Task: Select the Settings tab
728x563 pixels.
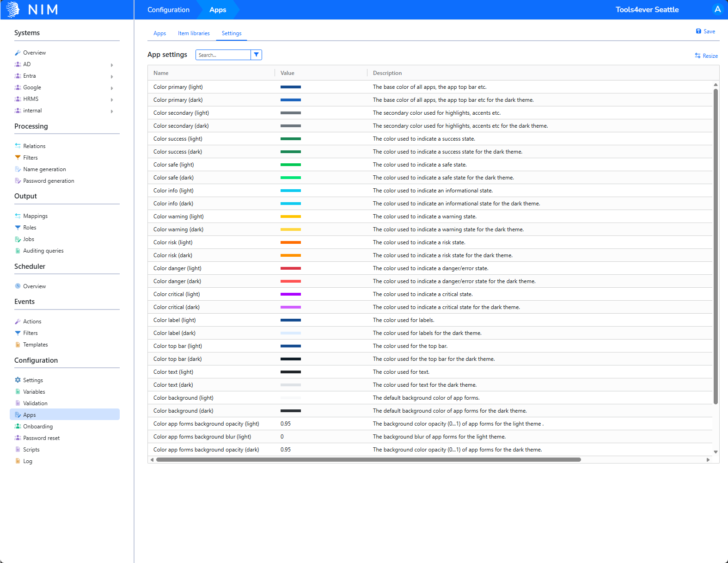Action: [232, 33]
